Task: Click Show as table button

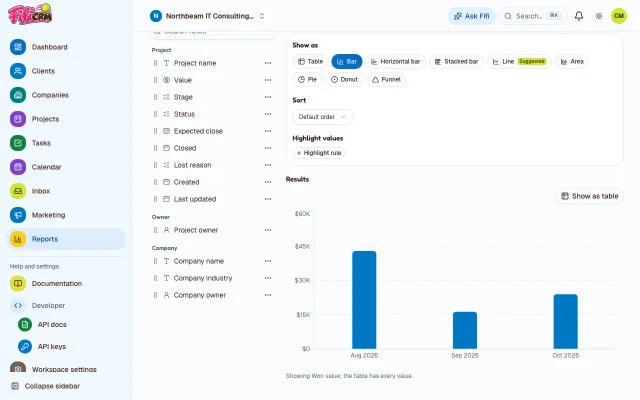Action: [589, 196]
